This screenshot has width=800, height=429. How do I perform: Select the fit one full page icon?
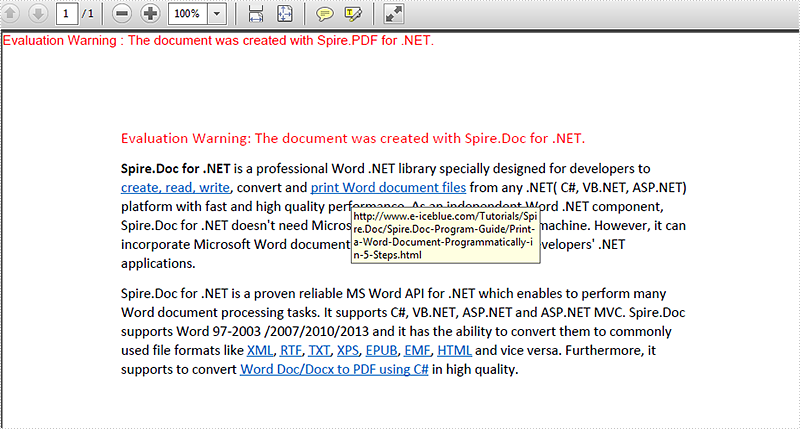click(x=284, y=14)
